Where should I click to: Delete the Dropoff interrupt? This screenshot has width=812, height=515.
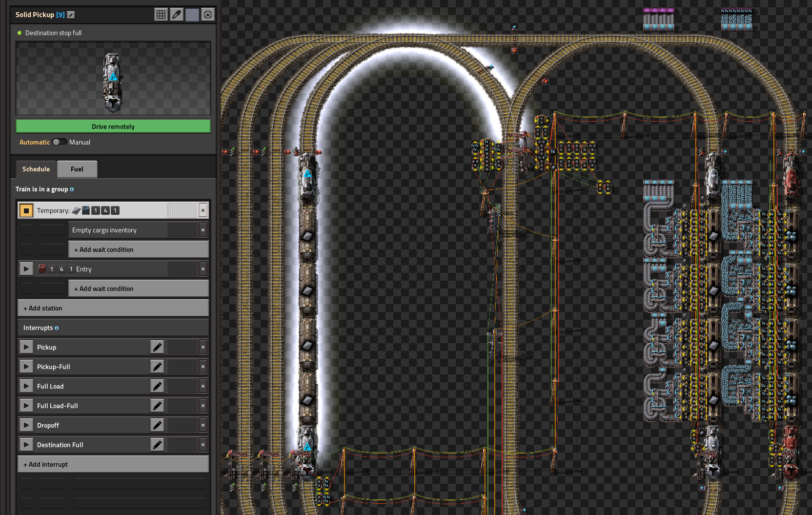[x=203, y=425]
